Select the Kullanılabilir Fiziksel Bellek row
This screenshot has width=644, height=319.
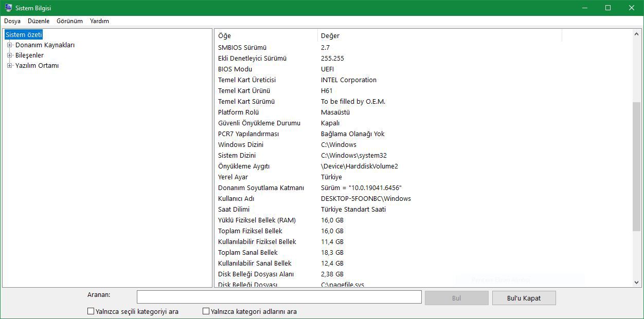click(423, 242)
